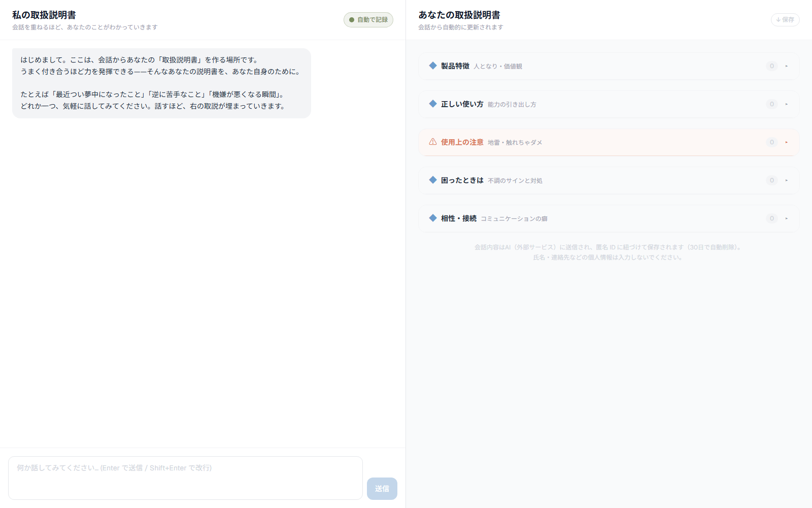The image size is (812, 508).
Task: Click the 送信 send button
Action: 382,489
